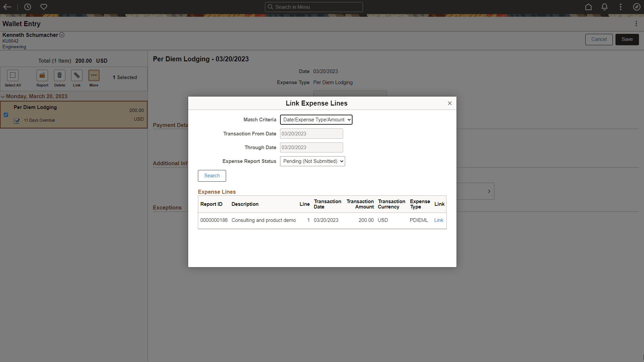Click the Link paperclip icon
Image resolution: width=644 pixels, height=362 pixels.
click(77, 75)
